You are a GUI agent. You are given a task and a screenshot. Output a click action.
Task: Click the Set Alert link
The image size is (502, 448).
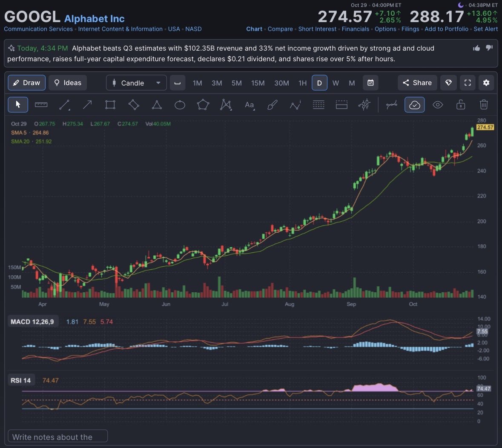[x=486, y=29]
